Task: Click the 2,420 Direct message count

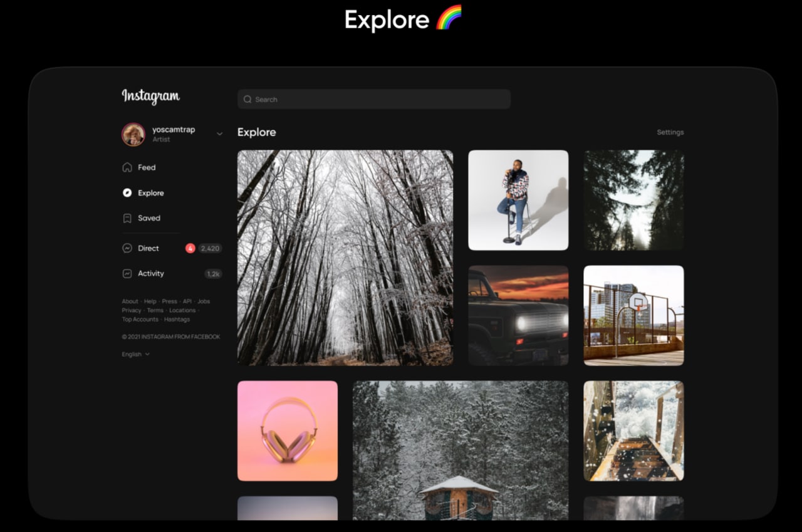Action: pyautogui.click(x=210, y=248)
